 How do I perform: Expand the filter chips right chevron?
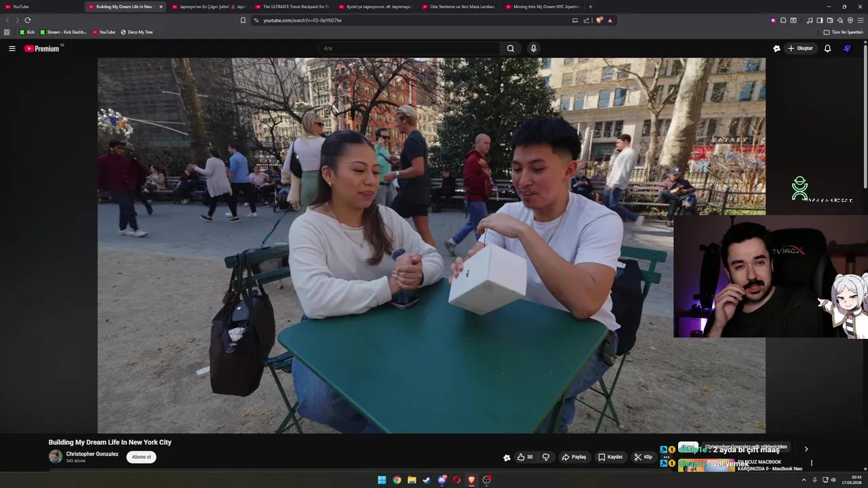coord(806,449)
